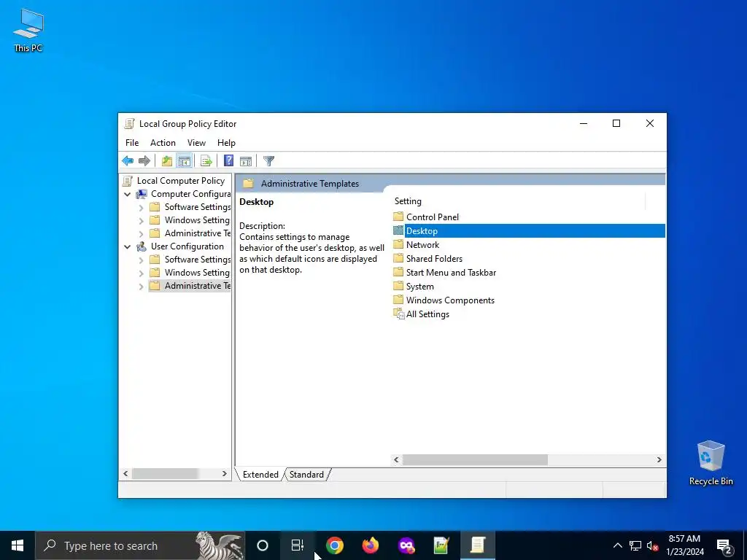Click the Up one level folder icon
The width and height of the screenshot is (747, 560).
coord(167,161)
